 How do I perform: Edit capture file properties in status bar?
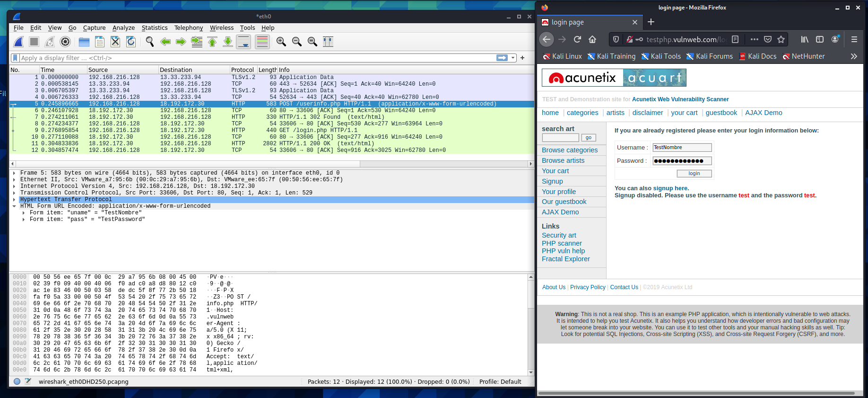point(28,381)
